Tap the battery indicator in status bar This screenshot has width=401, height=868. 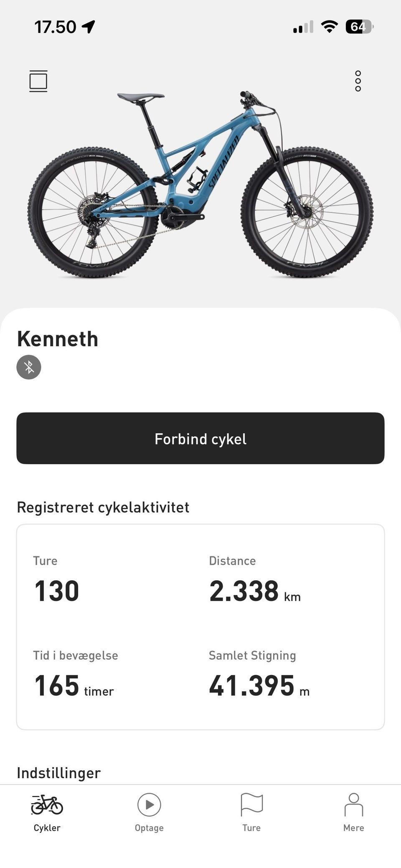[359, 27]
